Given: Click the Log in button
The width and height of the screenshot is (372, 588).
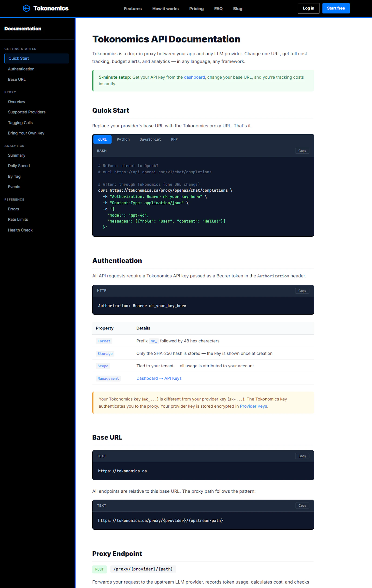Looking at the screenshot, I should pos(308,8).
